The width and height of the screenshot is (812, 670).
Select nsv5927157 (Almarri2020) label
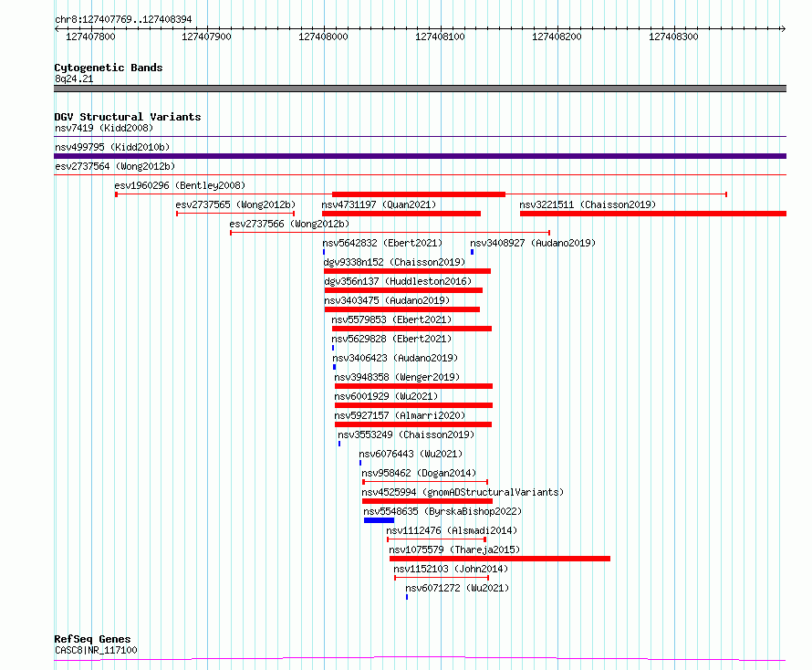click(400, 415)
